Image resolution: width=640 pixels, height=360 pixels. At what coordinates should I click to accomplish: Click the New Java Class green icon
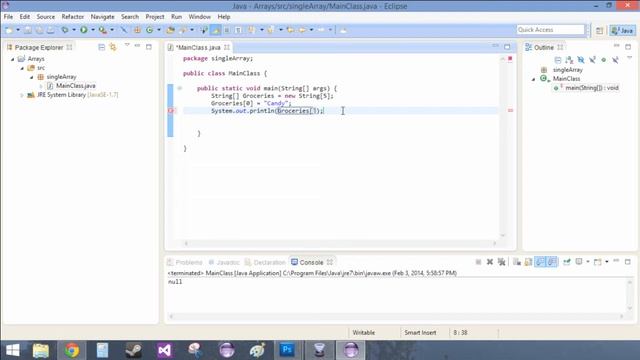click(149, 30)
